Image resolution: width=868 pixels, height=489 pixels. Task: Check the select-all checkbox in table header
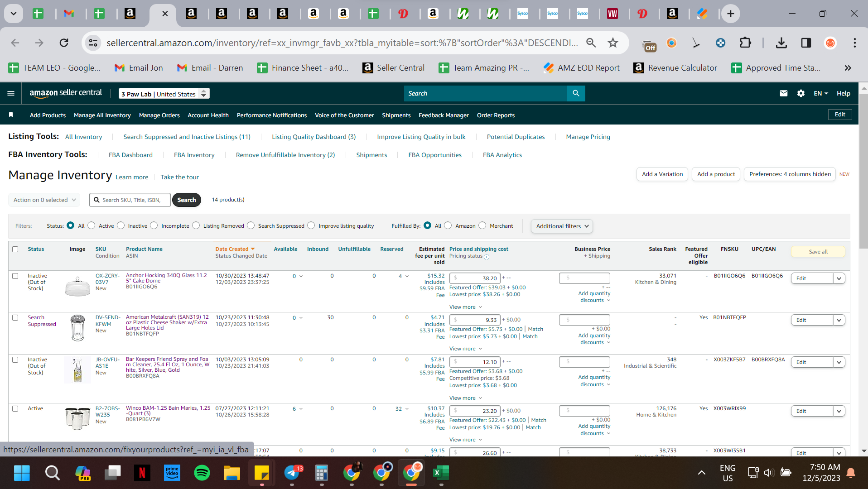pos(15,249)
